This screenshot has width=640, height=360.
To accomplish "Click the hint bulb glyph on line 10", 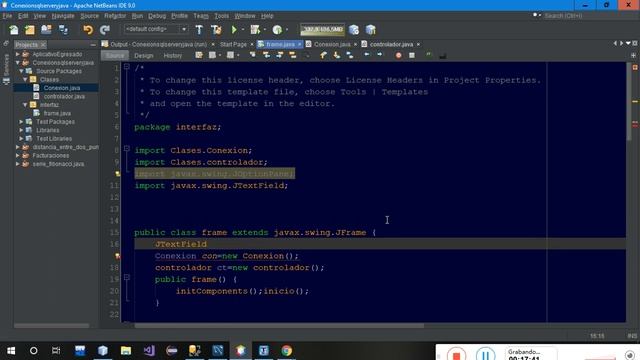I will (x=118, y=174).
